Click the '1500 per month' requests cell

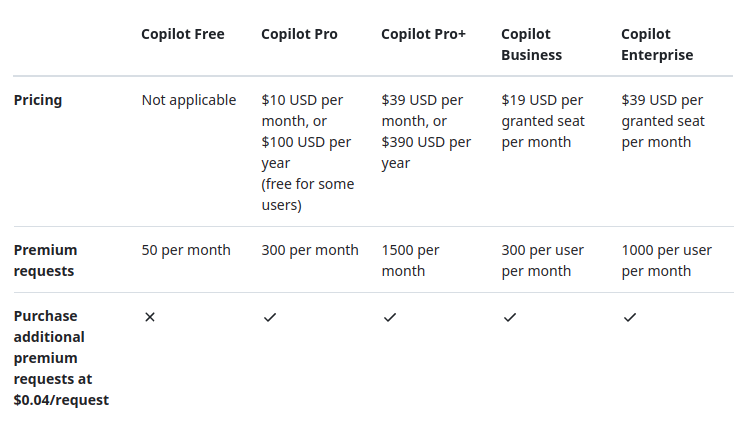[410, 260]
